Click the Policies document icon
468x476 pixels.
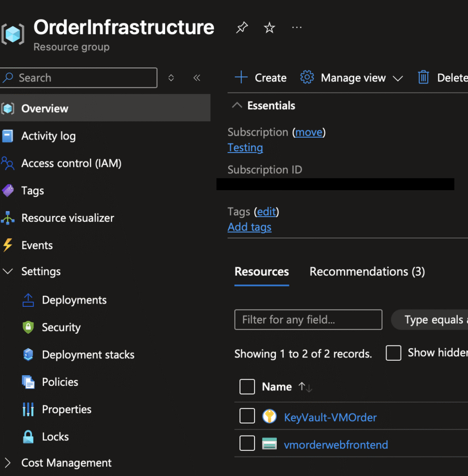click(x=28, y=382)
